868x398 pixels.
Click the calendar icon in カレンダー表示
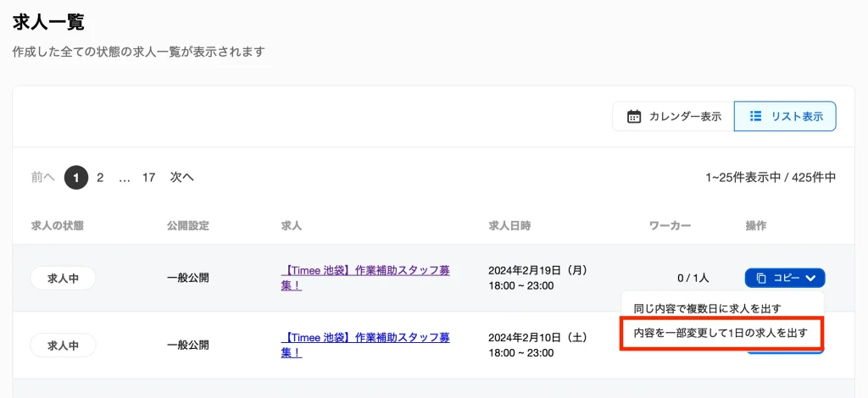tap(633, 117)
